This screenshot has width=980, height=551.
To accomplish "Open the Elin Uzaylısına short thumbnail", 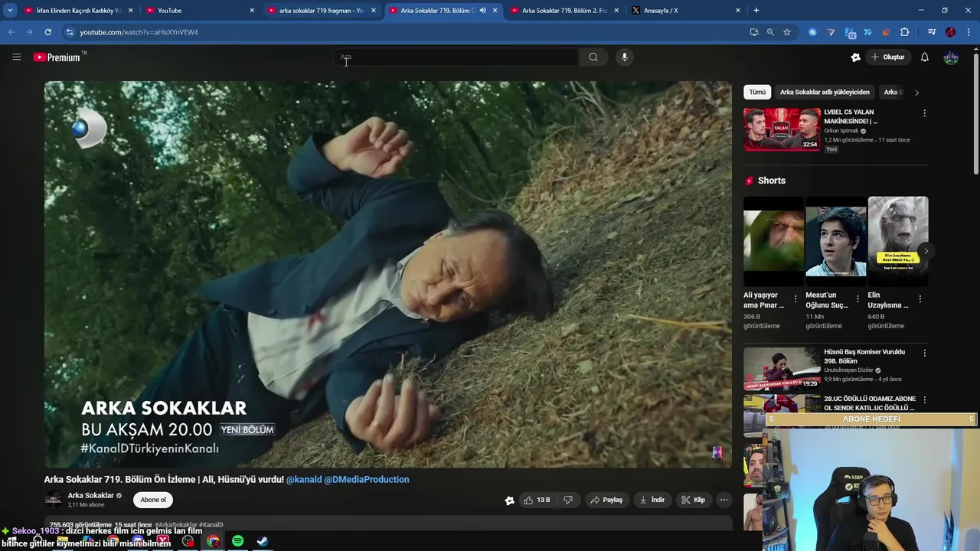I will pyautogui.click(x=898, y=242).
